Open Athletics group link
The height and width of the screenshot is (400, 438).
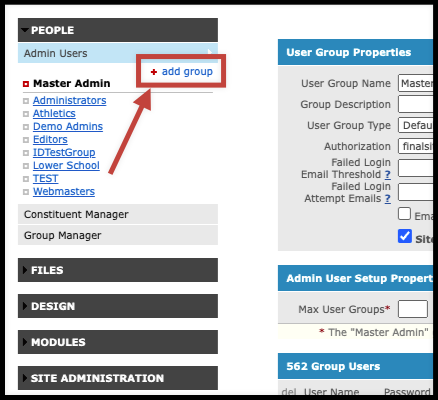(x=54, y=113)
